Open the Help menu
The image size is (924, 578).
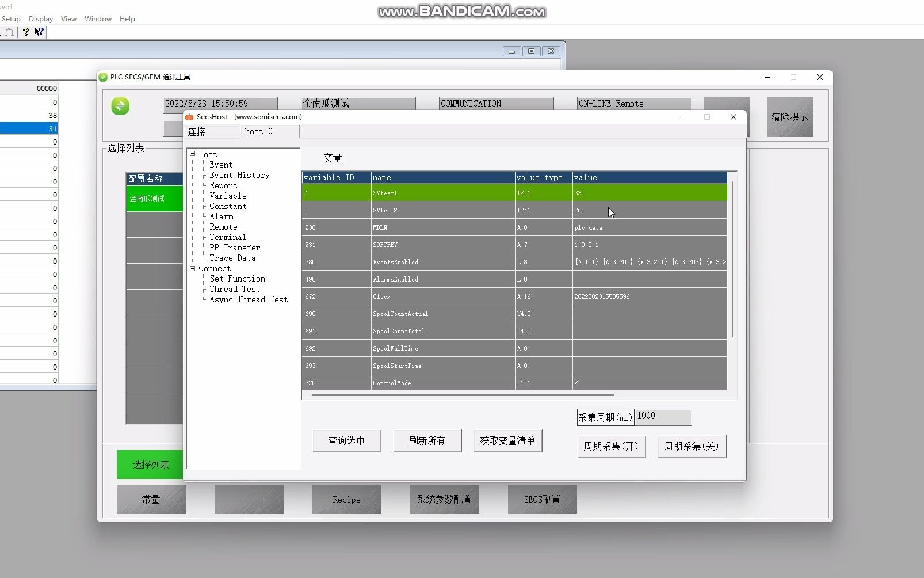click(x=127, y=19)
